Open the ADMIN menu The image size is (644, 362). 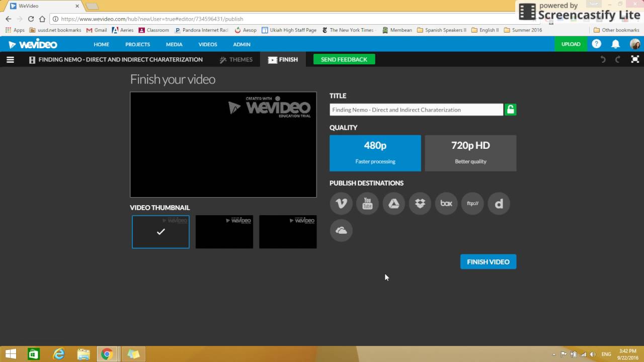coord(242,44)
